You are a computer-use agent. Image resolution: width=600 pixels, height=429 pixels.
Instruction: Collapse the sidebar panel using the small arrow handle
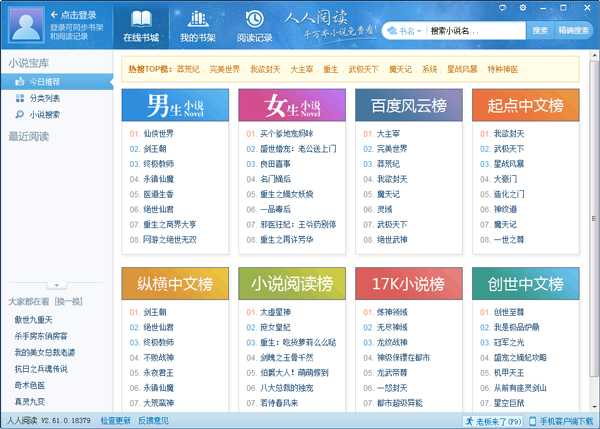tap(56, 285)
